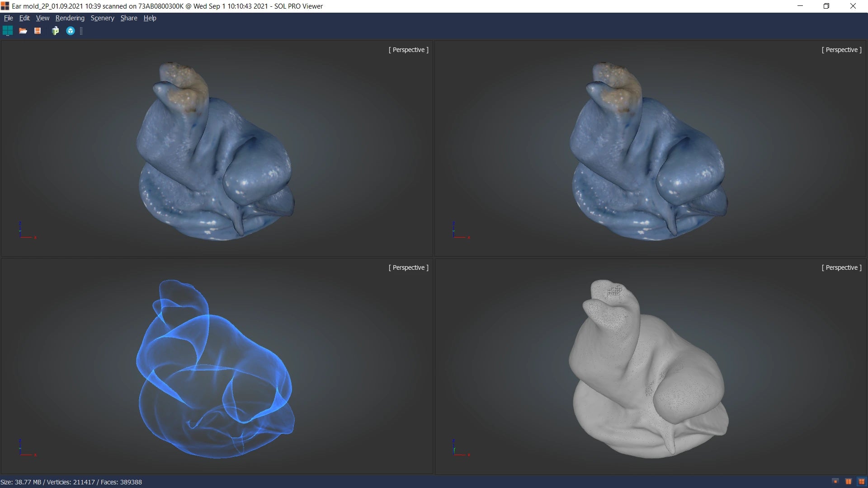
Task: Click the orange open folder icon
Action: coord(23,31)
